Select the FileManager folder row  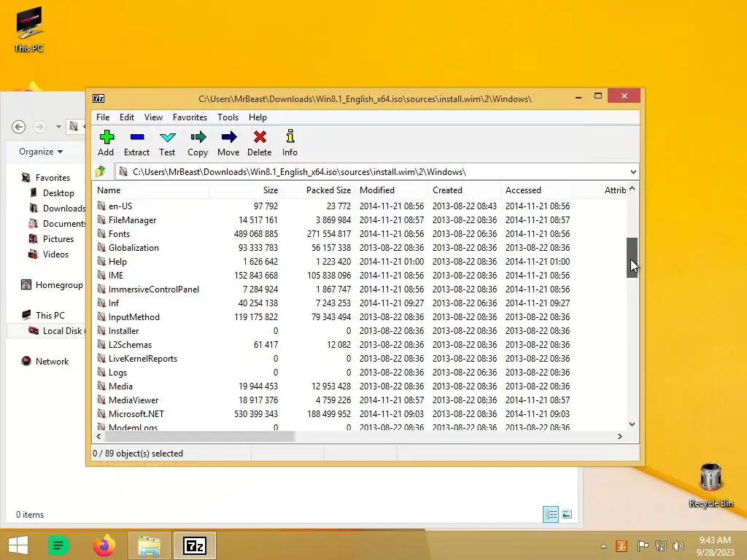point(360,219)
